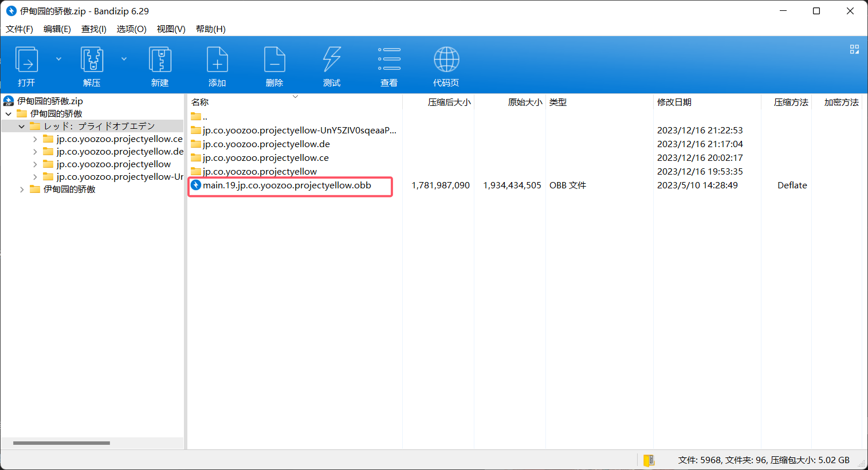Click the 解压 (Extract) toolbar icon
The width and height of the screenshot is (868, 470).
[x=92, y=60]
